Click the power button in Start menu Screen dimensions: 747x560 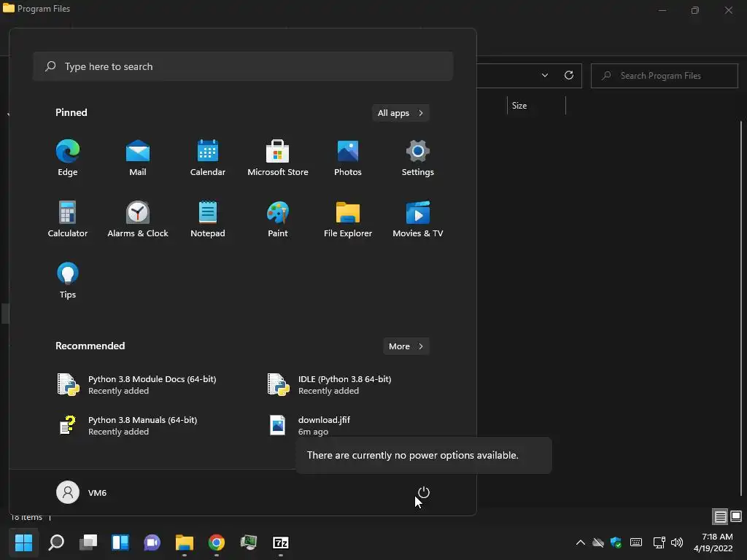[424, 492]
